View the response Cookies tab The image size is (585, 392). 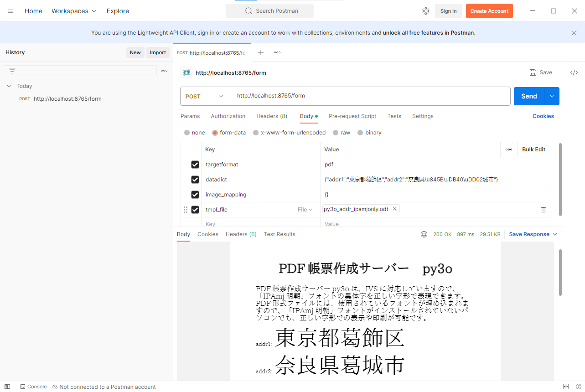[x=208, y=234]
